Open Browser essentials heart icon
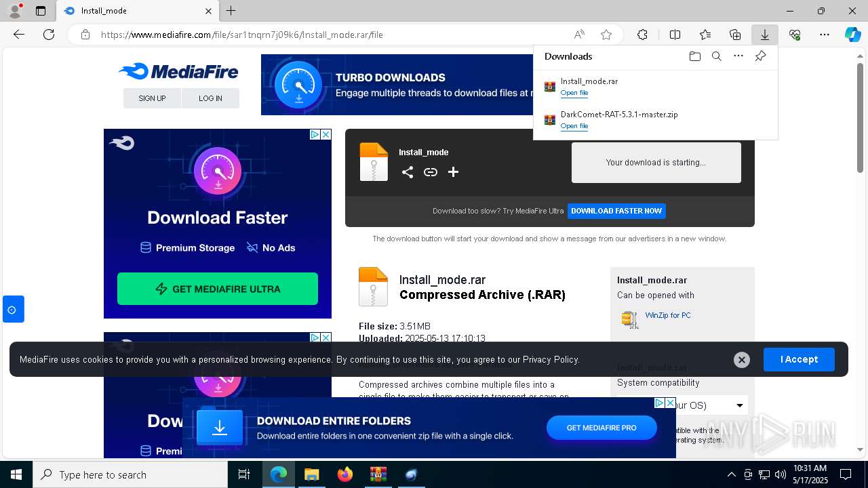Screen dimensions: 868x488 [795, 35]
